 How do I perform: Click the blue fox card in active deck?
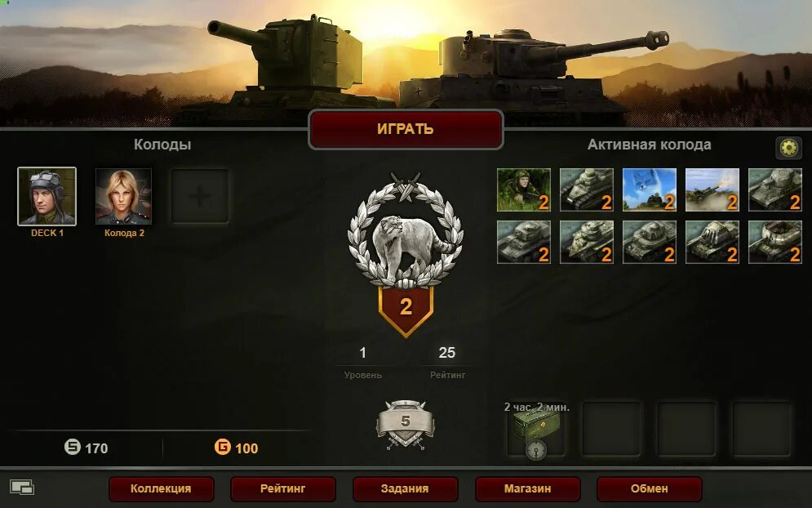click(x=650, y=189)
